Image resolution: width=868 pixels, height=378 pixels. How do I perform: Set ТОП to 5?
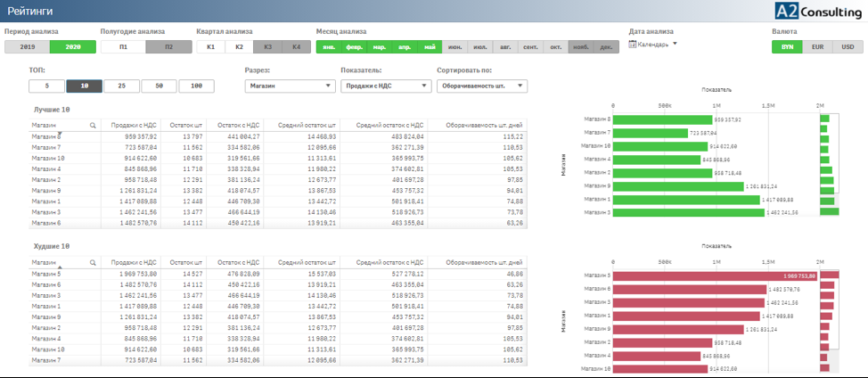[46, 86]
